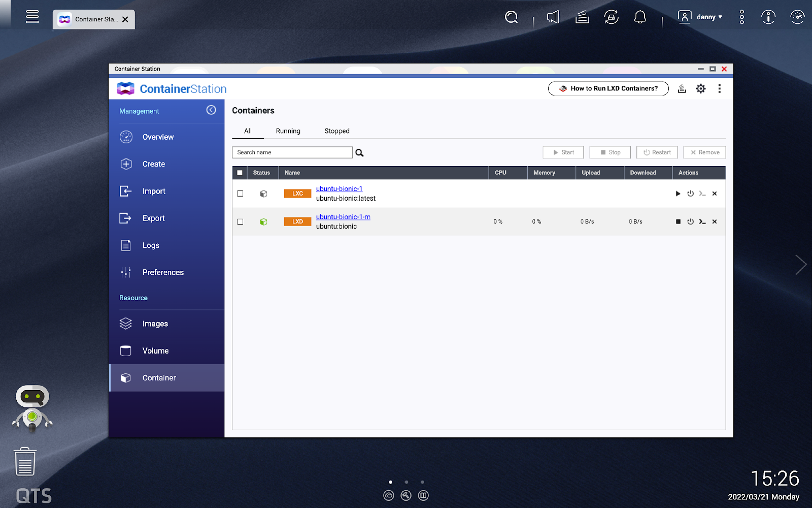Open How to Run LXD Containers guide

608,88
